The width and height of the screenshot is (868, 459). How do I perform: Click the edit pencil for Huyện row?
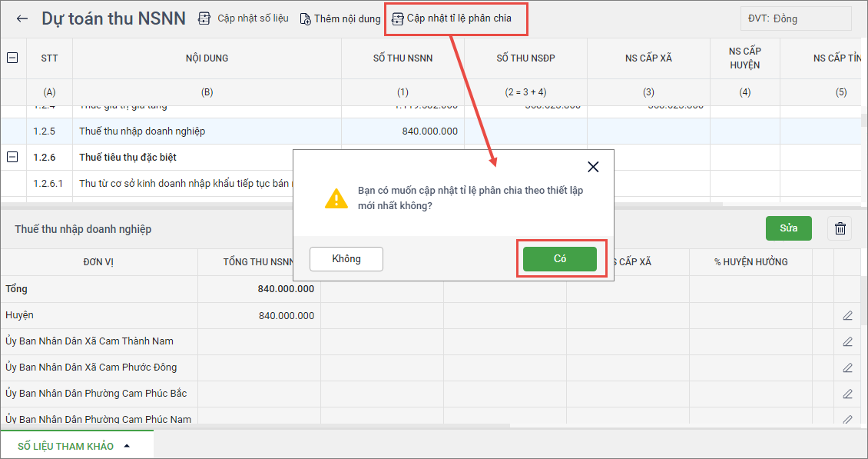pyautogui.click(x=847, y=315)
